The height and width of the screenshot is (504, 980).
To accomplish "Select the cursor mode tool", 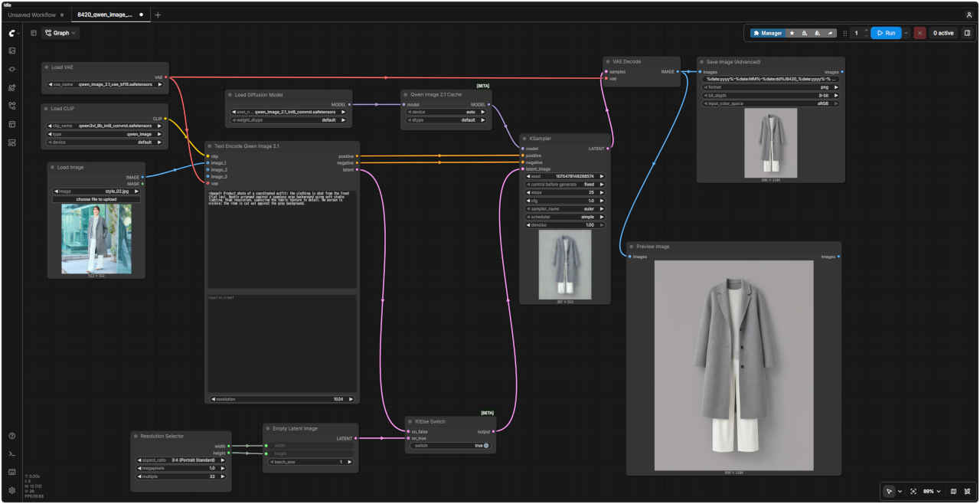I will point(889,491).
